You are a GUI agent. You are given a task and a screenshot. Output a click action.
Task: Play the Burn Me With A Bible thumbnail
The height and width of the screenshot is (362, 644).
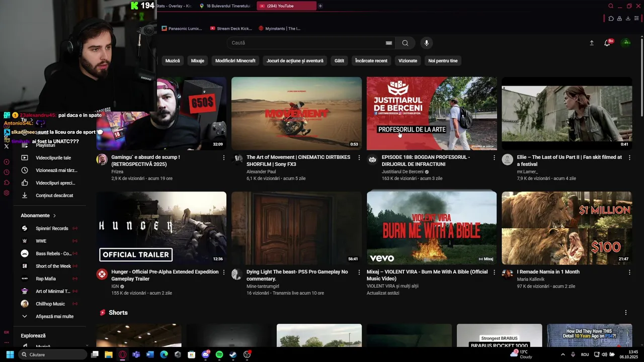click(432, 228)
